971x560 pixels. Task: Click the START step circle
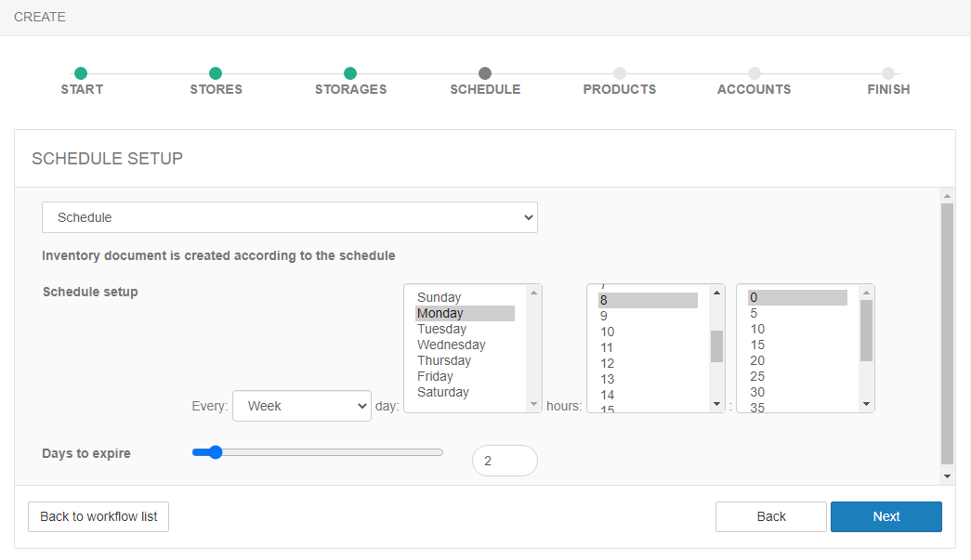click(81, 73)
